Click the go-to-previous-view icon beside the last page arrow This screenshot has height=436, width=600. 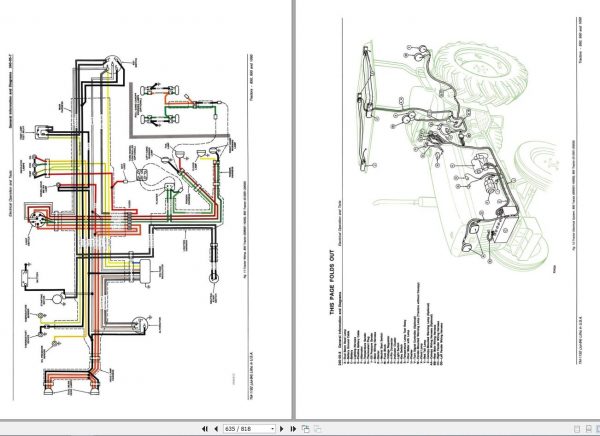coord(305,429)
